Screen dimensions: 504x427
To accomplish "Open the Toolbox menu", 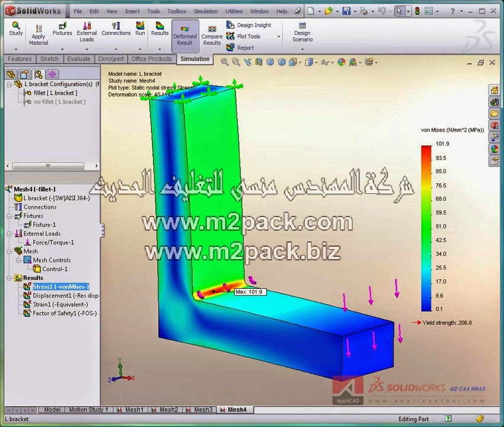I will pos(177,11).
